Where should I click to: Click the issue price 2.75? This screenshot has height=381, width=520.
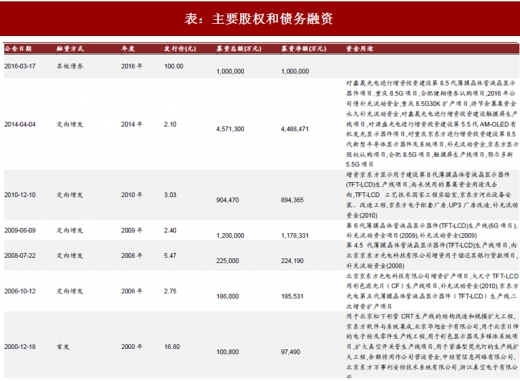(x=170, y=291)
